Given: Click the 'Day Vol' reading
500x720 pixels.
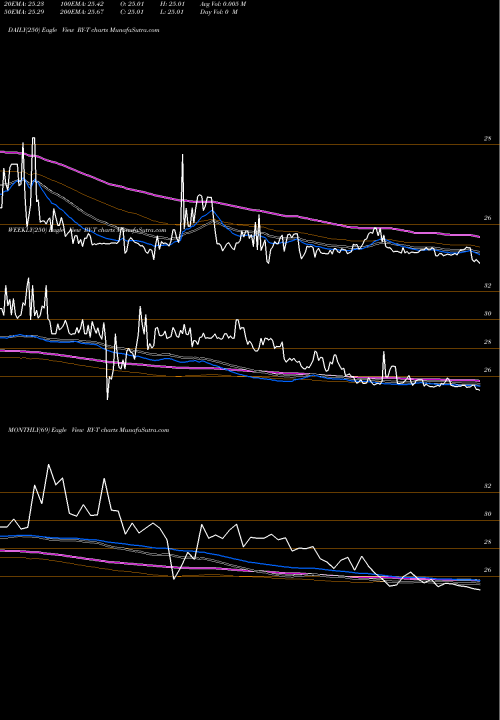Looking at the screenshot, I should (219, 12).
